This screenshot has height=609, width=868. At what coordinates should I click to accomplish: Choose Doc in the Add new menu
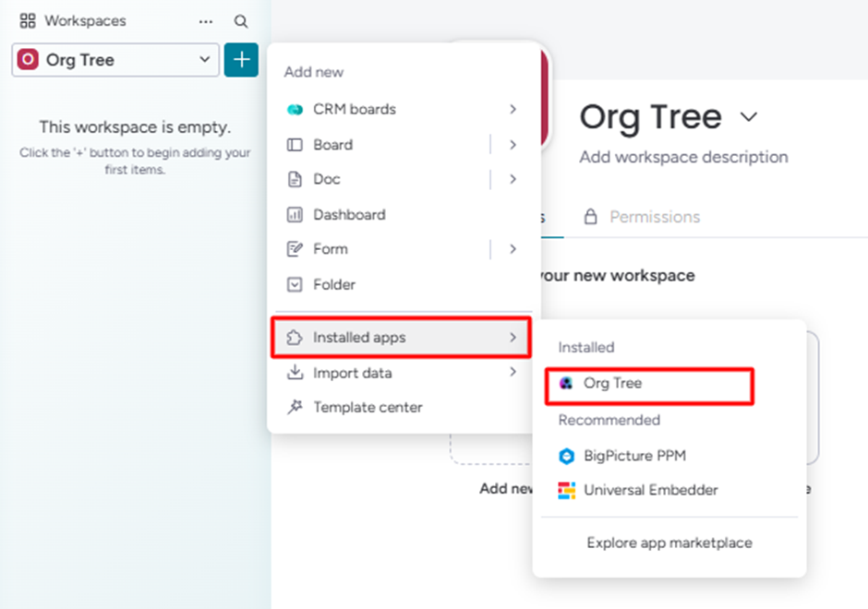(382, 179)
